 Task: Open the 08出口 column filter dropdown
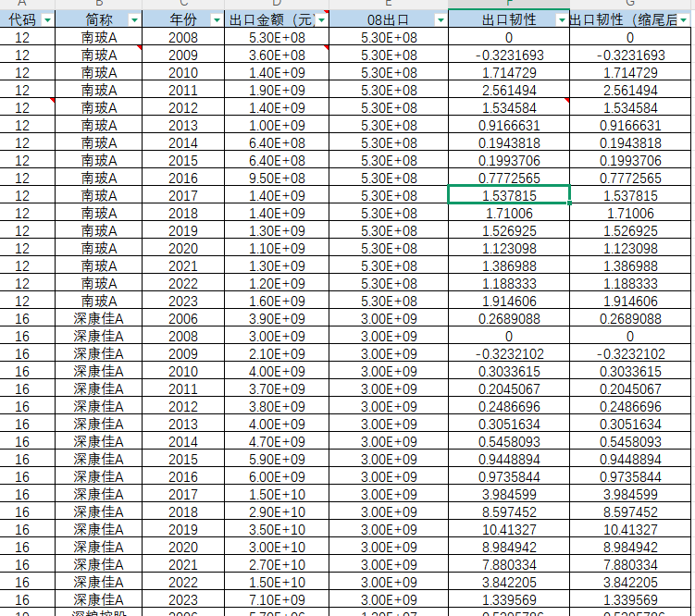click(441, 20)
